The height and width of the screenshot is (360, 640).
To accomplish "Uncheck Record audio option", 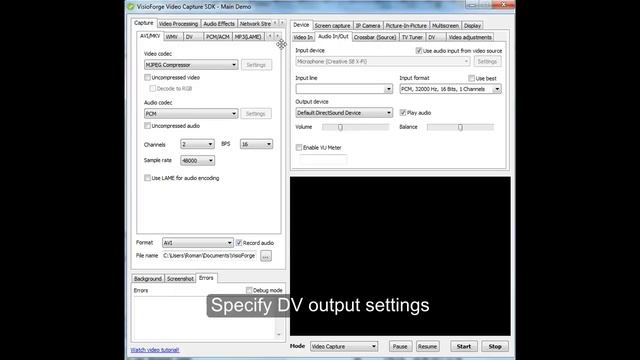I will 239,242.
